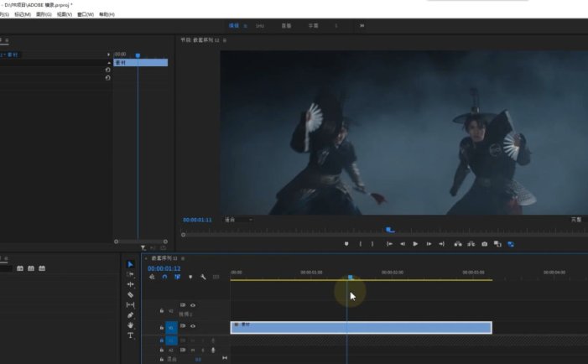Select the Selection arrow tool
Screen dimensions: 588x364
[130, 264]
